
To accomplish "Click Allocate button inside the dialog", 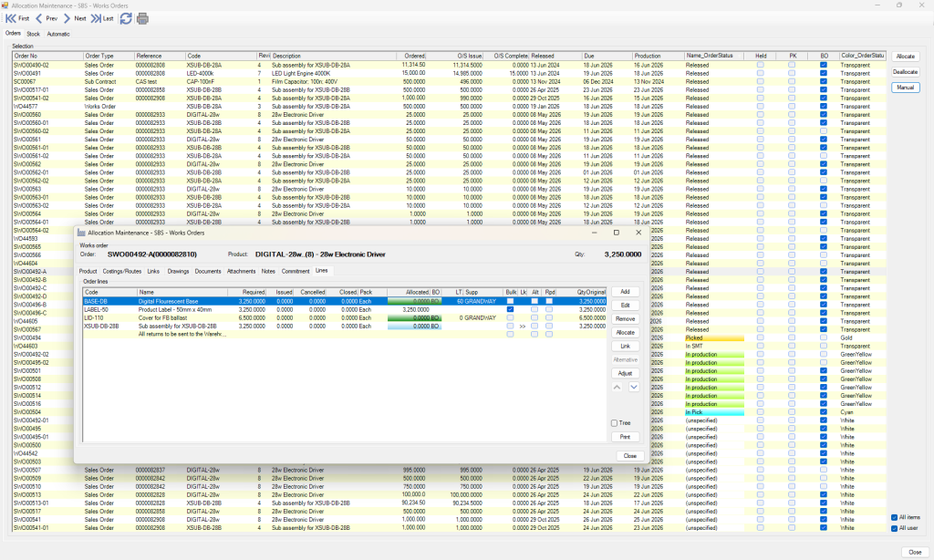I will click(x=625, y=332).
